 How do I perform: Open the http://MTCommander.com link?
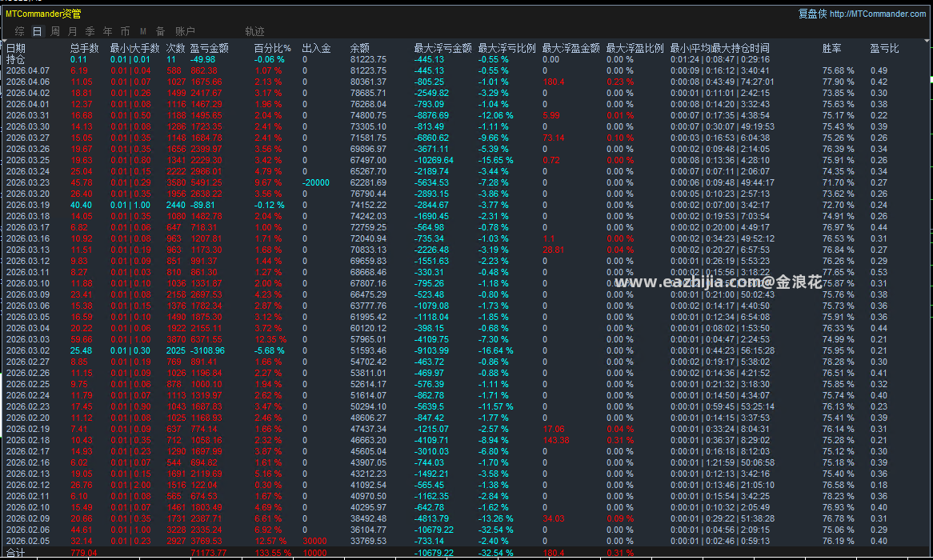[878, 14]
